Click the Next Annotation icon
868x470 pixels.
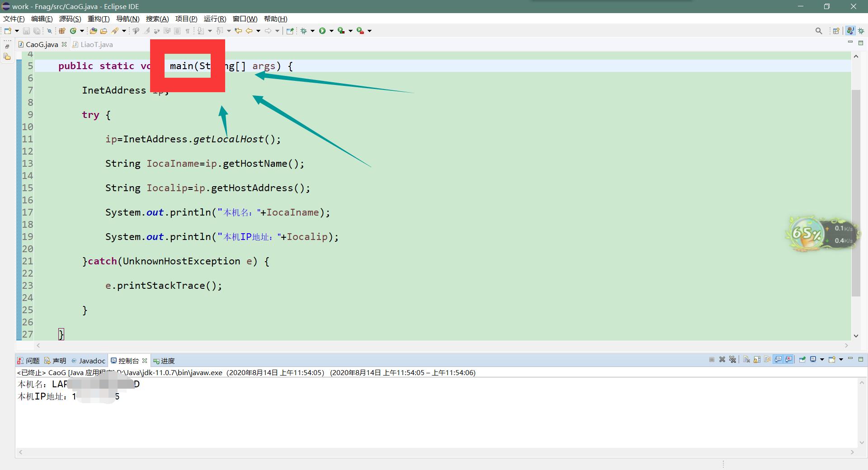click(201, 31)
